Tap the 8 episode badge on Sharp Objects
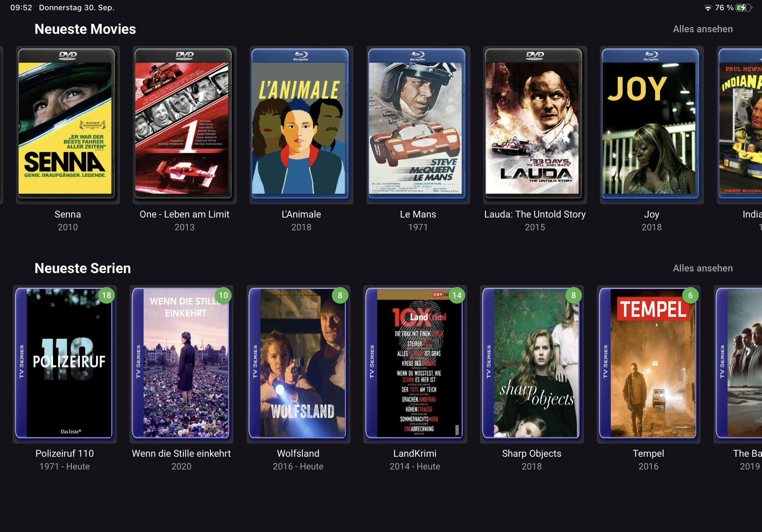 coord(573,295)
